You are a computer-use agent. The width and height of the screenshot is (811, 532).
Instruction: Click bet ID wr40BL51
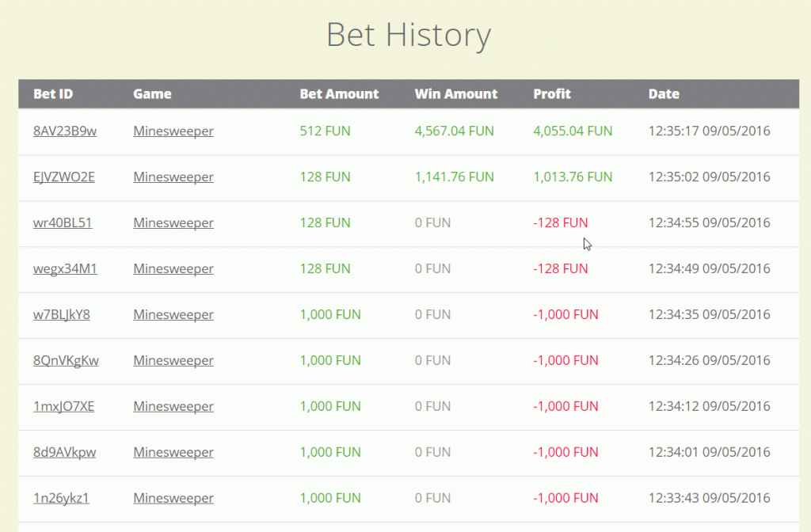pos(63,222)
